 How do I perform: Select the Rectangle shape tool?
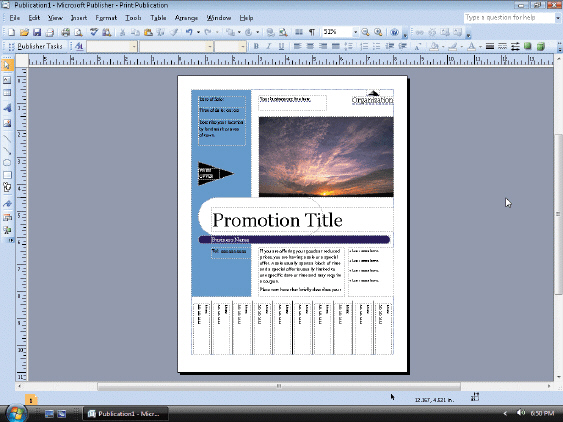(x=7, y=175)
